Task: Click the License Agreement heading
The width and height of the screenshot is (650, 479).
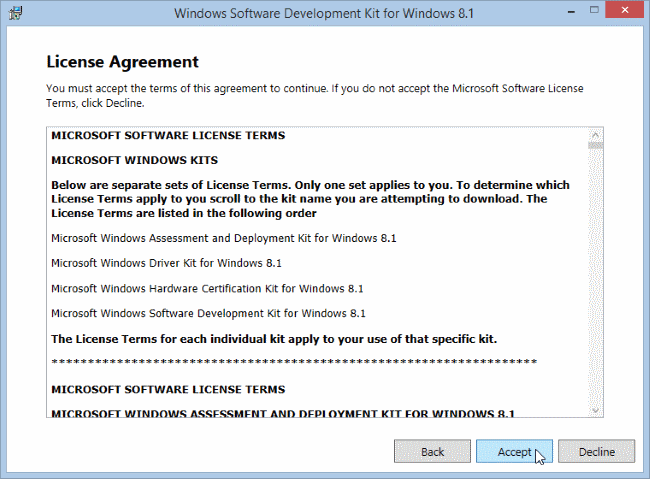Action: coord(123,62)
